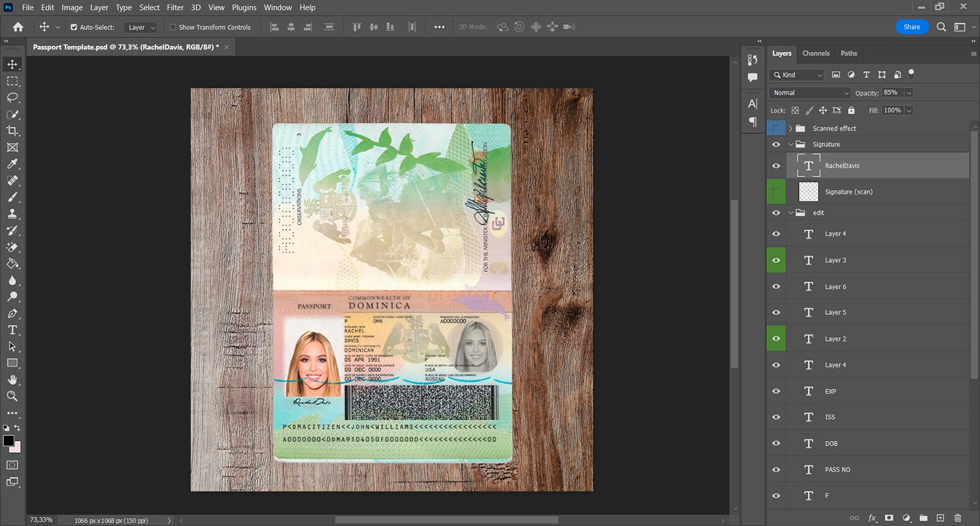The width and height of the screenshot is (980, 526).
Task: Switch to the Channels tab
Action: [x=815, y=54]
